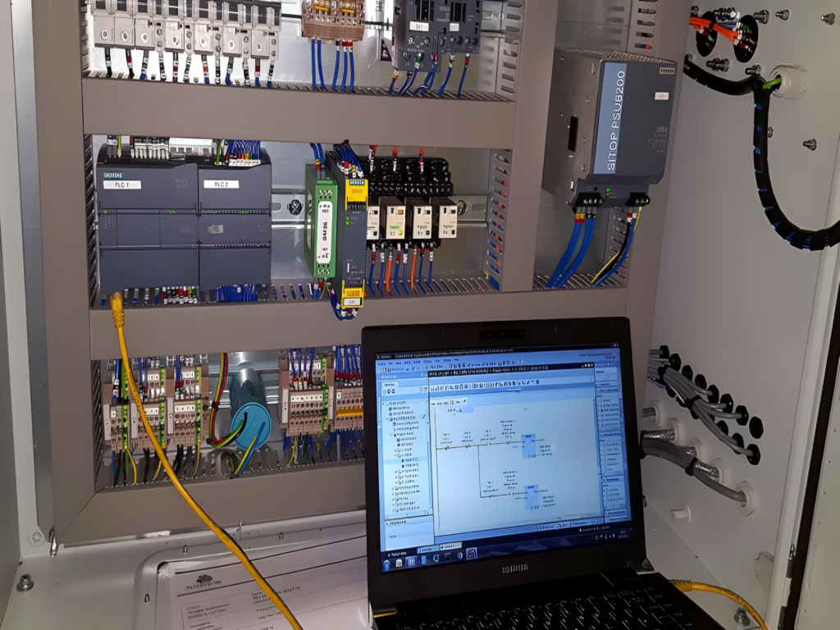Image resolution: width=840 pixels, height=630 pixels.
Task: Select the upper function block in the ladder network
Action: point(527,445)
